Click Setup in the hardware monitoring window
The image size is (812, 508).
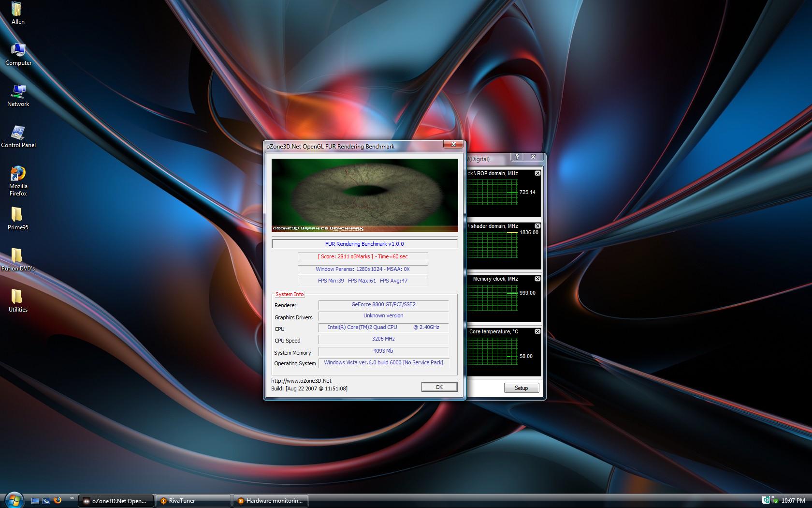[x=521, y=388]
